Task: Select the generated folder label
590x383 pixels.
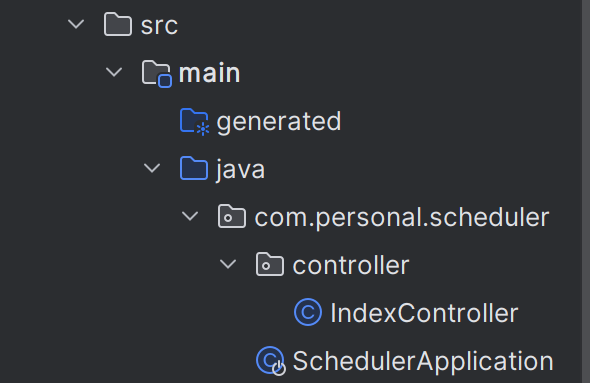Action: [279, 122]
